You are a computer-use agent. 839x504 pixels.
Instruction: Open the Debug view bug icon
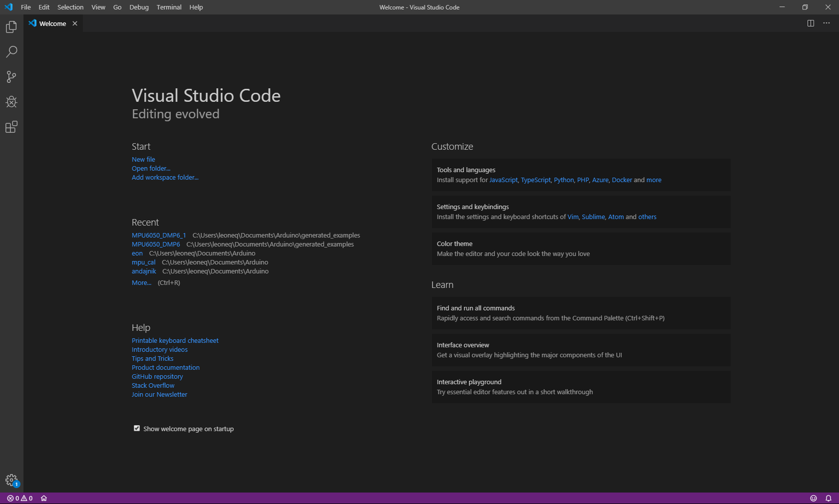coord(11,102)
